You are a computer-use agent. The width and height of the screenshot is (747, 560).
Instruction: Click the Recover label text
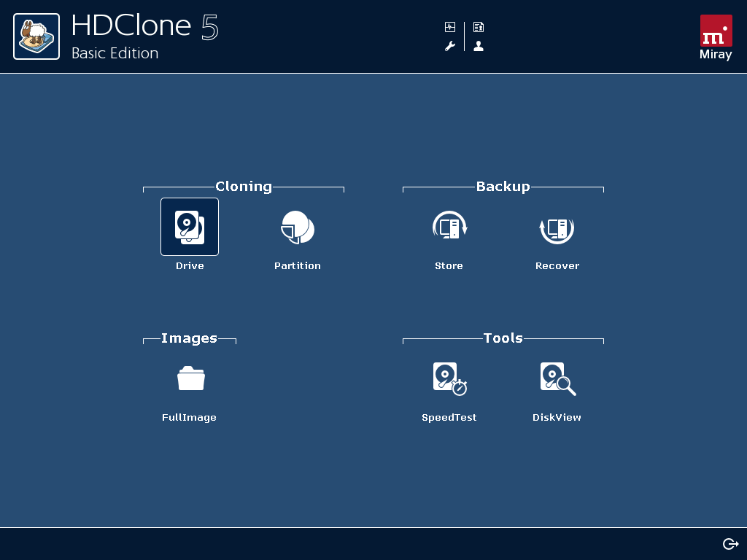click(557, 265)
